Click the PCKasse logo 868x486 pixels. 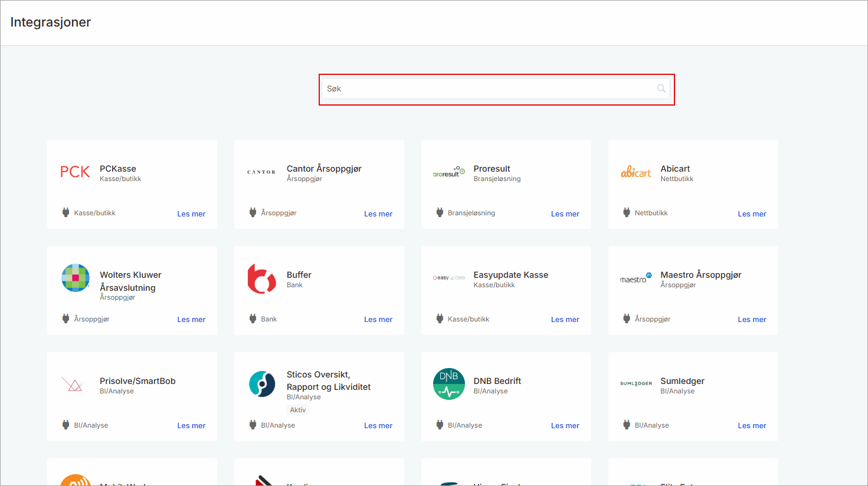(x=75, y=172)
